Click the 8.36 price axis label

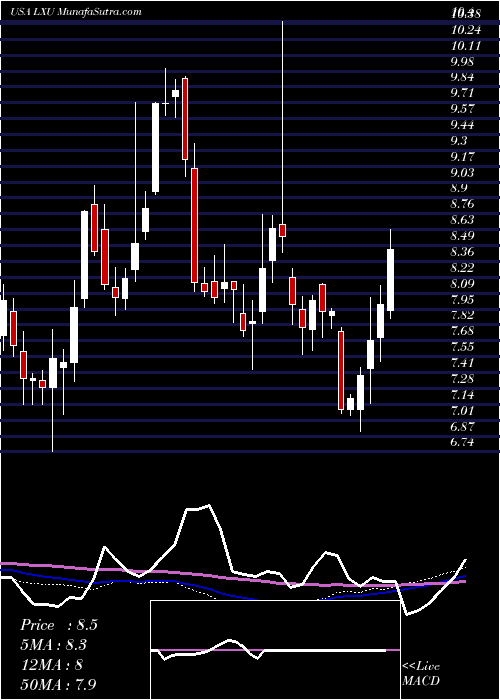[463, 252]
